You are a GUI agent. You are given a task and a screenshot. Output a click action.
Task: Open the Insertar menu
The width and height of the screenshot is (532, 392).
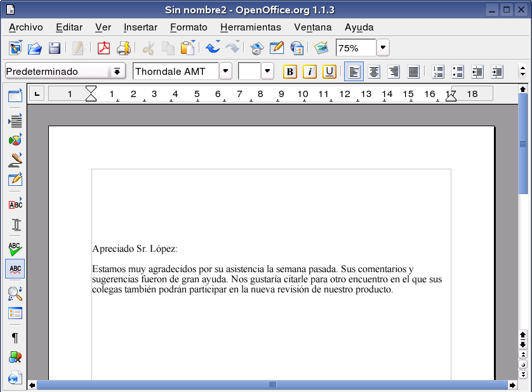pos(140,27)
